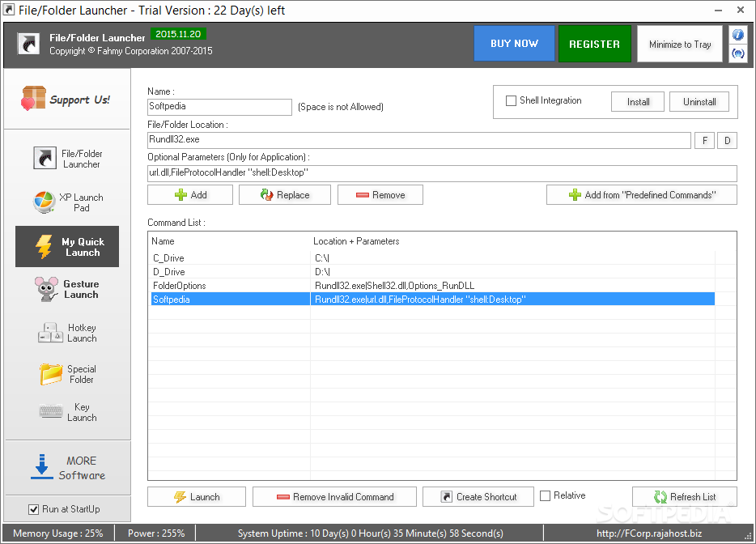Open Hotkey Launch section
The width and height of the screenshot is (756, 544).
pos(67,333)
